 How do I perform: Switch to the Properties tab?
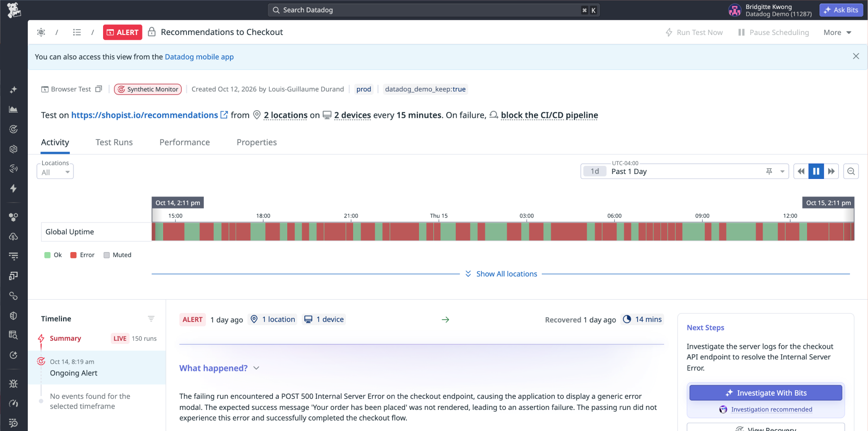tap(257, 142)
